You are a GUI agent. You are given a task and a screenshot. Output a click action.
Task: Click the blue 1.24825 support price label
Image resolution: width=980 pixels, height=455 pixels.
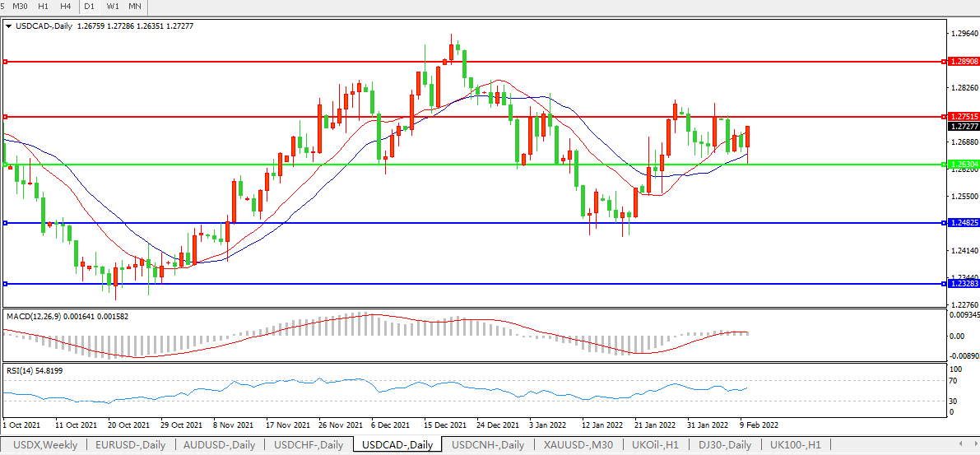(x=964, y=223)
